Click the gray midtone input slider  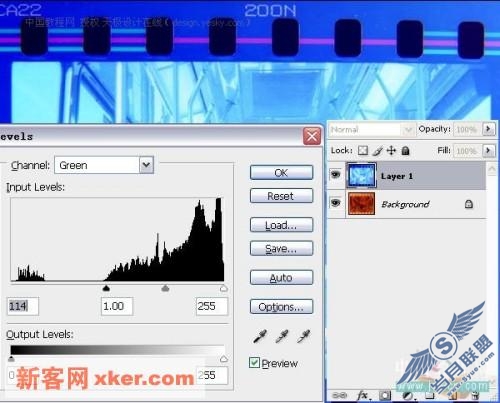165,288
